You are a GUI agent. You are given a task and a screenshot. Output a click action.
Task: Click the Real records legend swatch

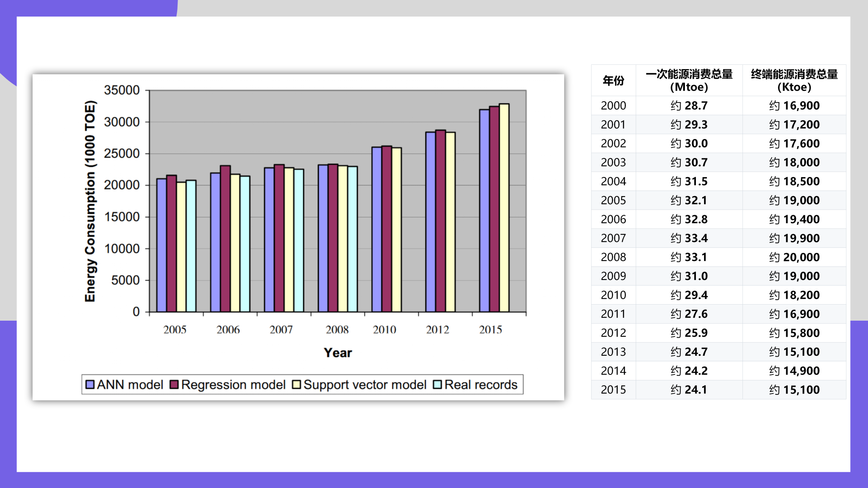pos(437,385)
